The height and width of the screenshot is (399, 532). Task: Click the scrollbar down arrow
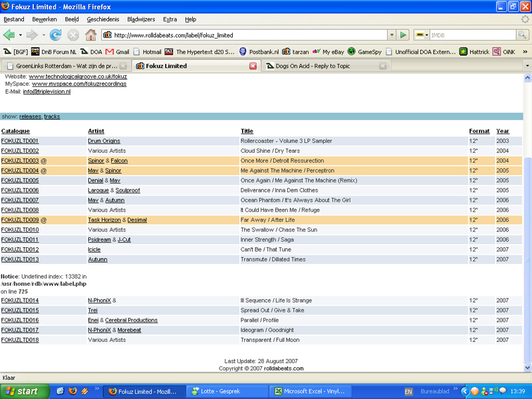(x=527, y=368)
